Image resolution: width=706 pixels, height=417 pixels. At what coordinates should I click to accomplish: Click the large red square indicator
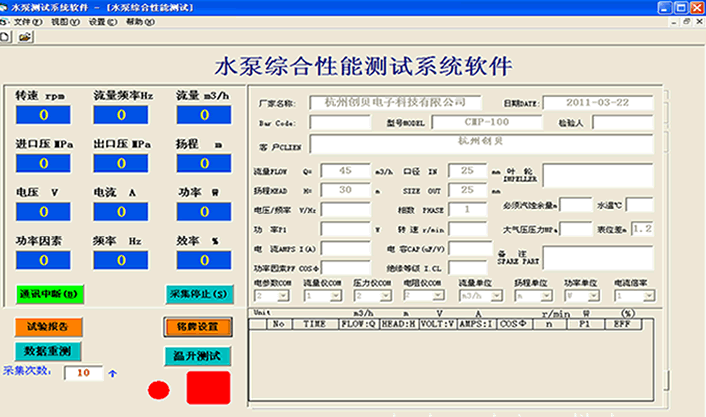208,387
